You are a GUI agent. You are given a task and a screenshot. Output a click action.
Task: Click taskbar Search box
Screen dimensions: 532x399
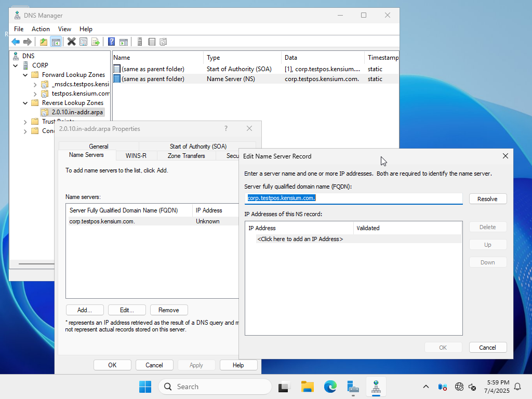(215, 387)
